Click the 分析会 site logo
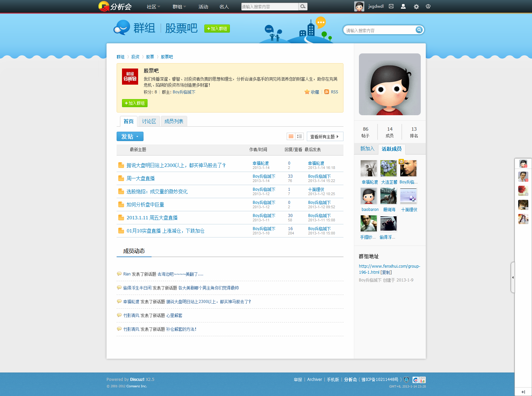 pos(115,6)
